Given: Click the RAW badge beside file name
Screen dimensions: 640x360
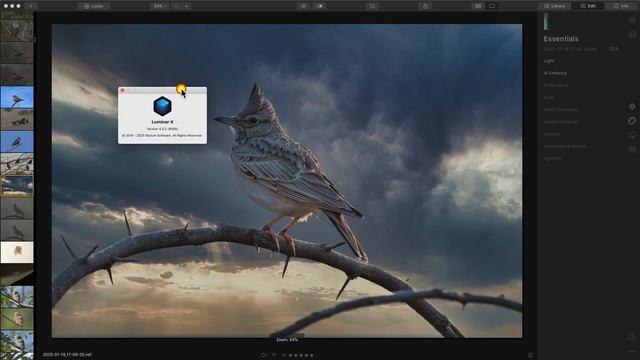Looking at the screenshot, I should pos(613,49).
